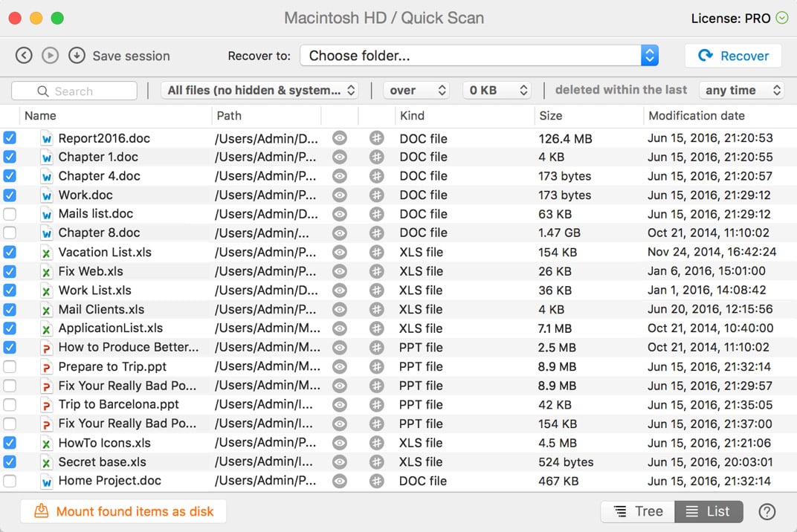This screenshot has height=532, width=797.
Task: Click the Word icon of Home Project.doc
Action: [x=46, y=481]
